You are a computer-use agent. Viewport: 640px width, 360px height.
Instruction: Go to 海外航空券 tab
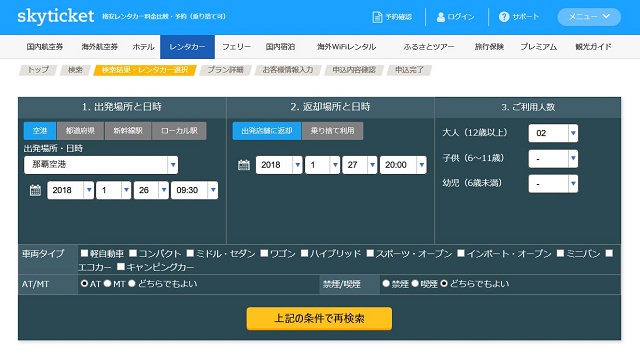pos(100,47)
